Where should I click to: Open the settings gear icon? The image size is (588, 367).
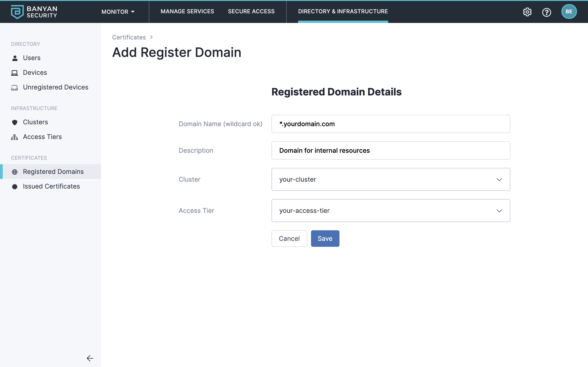point(527,12)
